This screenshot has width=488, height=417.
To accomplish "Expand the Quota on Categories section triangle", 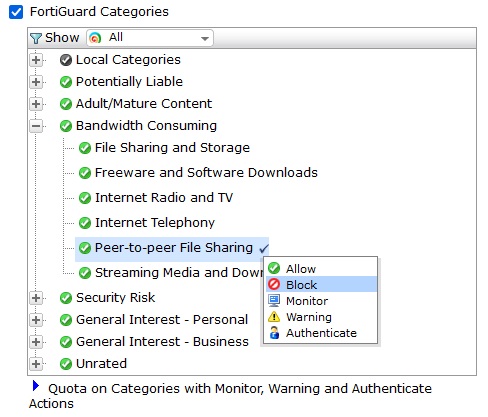I will tap(36, 386).
